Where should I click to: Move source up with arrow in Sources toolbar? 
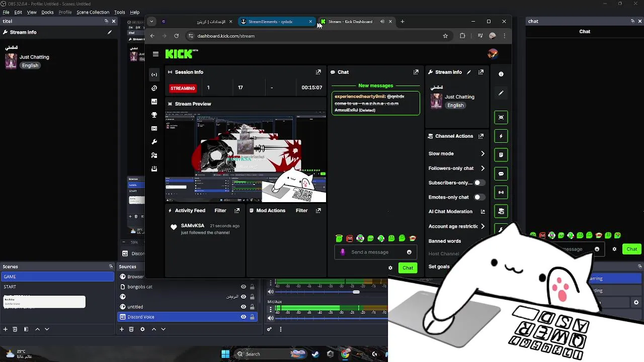tap(154, 329)
